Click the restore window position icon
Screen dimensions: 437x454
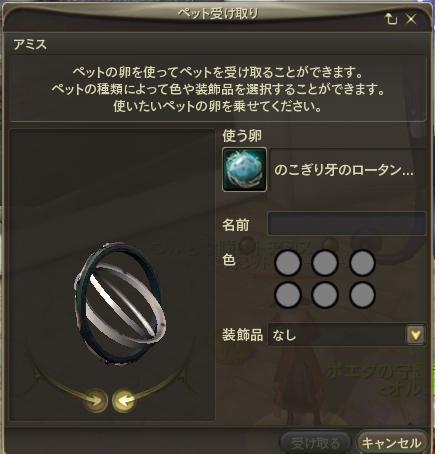coord(391,19)
